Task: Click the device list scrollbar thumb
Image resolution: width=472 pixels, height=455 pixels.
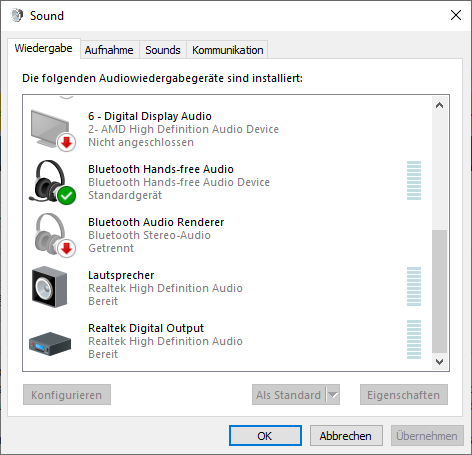Action: click(x=439, y=291)
